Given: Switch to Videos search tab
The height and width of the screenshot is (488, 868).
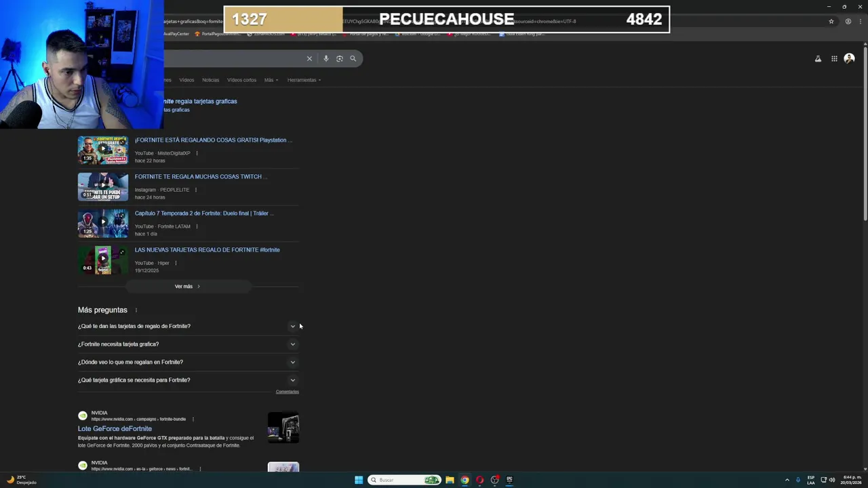Looking at the screenshot, I should coord(186,80).
